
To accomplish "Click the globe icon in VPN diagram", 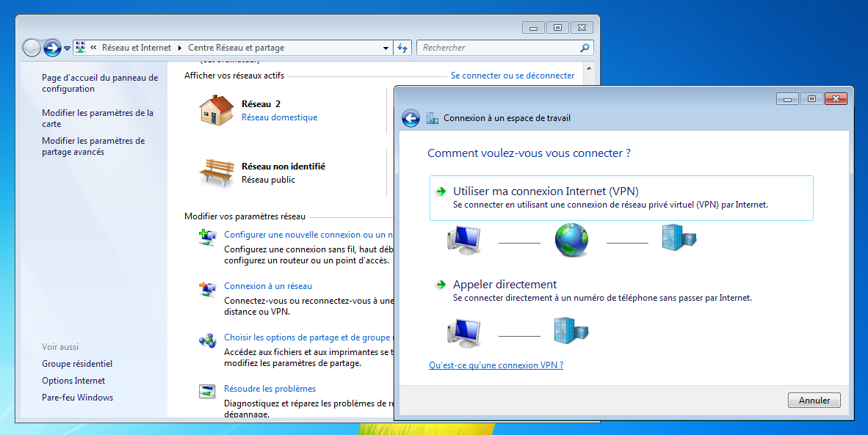I will pos(571,240).
